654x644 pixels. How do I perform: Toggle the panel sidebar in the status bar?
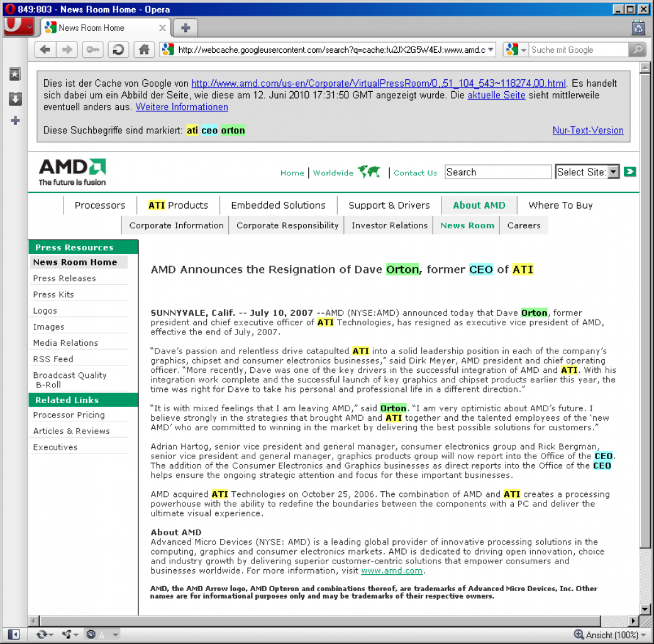point(14,635)
